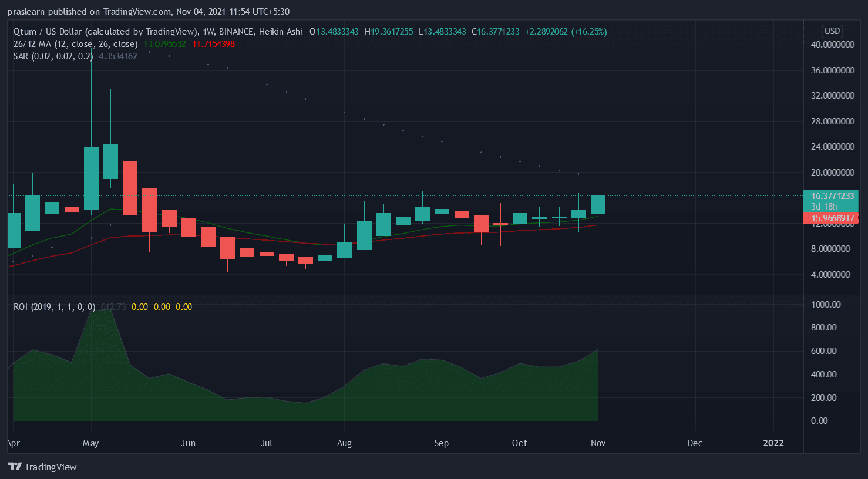Open the USD currency selector
This screenshot has height=479, width=868.
(832, 31)
